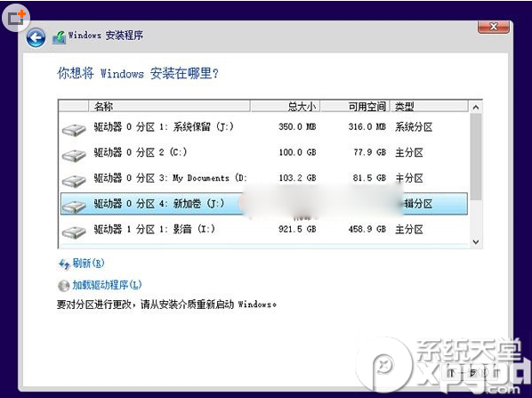Click the drive icon for partition 2 (C:)

pyautogui.click(x=74, y=155)
